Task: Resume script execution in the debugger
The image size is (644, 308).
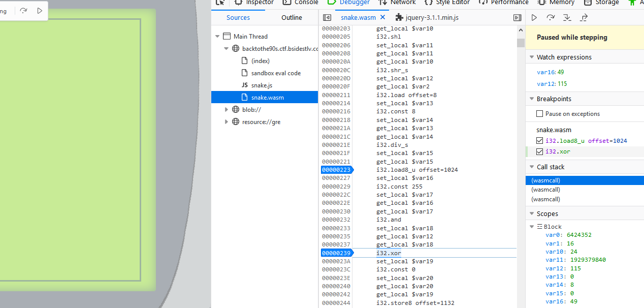Action: point(534,17)
